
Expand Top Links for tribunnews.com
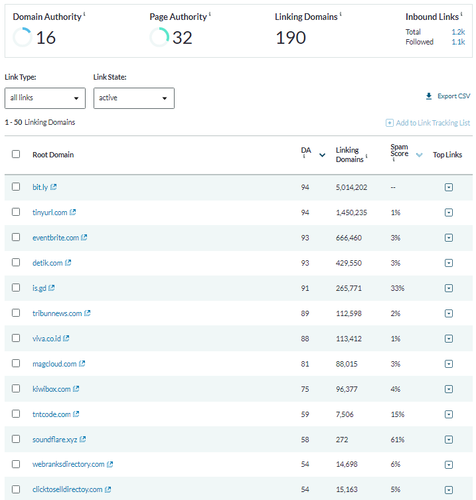[x=449, y=313]
